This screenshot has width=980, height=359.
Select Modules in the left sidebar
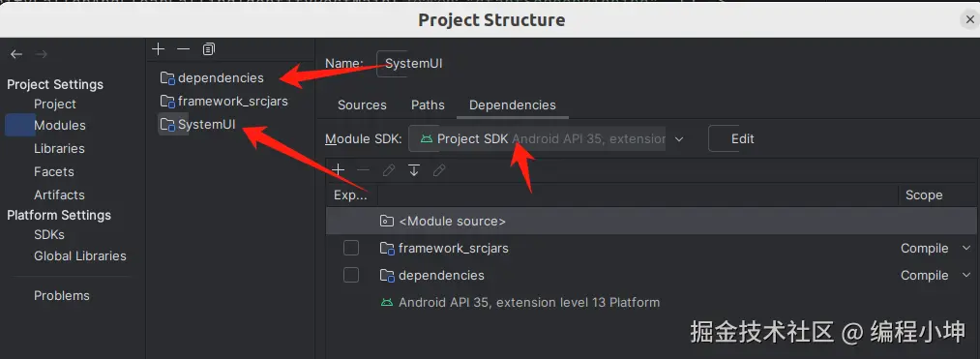click(x=59, y=125)
